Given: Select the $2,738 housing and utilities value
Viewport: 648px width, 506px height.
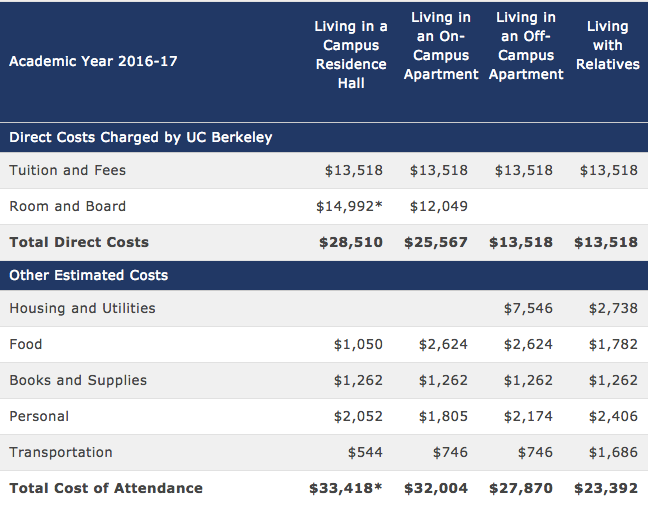Looking at the screenshot, I should point(613,308).
